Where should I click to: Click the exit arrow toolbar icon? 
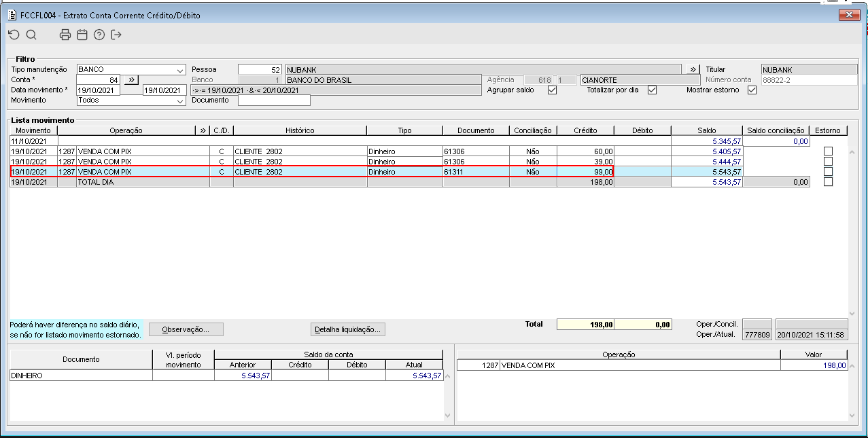116,35
